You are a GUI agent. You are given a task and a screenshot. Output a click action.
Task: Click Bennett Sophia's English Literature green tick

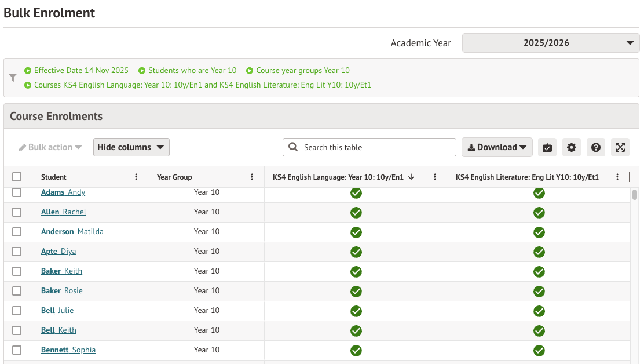tap(539, 351)
